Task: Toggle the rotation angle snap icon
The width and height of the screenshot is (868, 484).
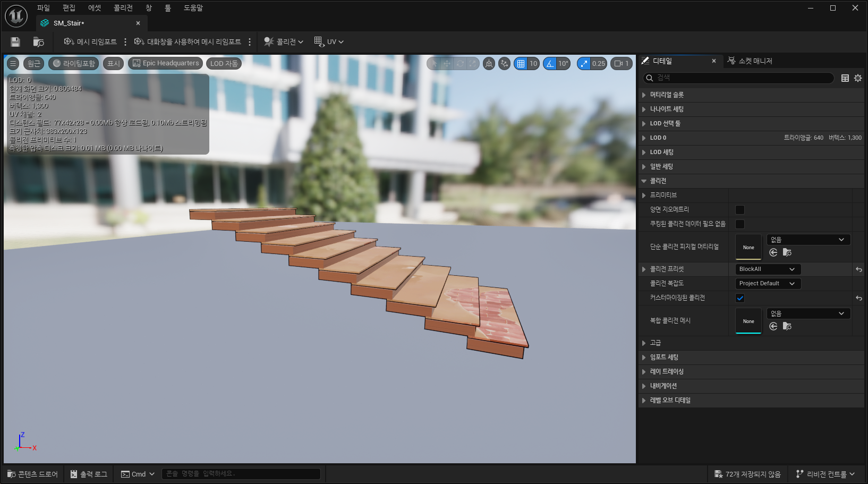Action: 550,64
